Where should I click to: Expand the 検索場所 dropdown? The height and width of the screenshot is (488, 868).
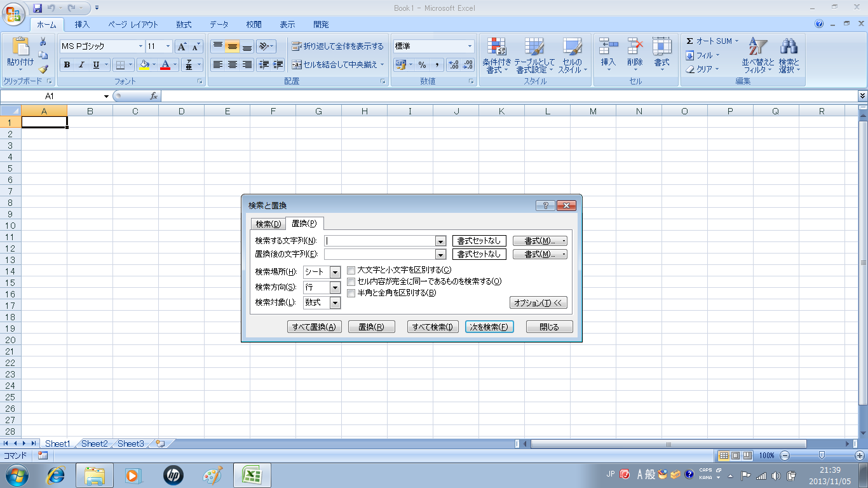(x=335, y=272)
